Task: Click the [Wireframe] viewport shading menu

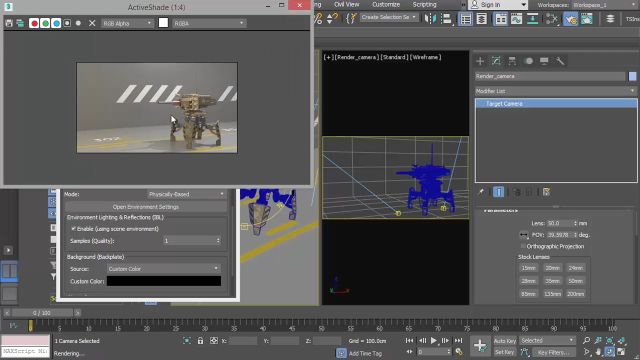Action: coord(425,57)
